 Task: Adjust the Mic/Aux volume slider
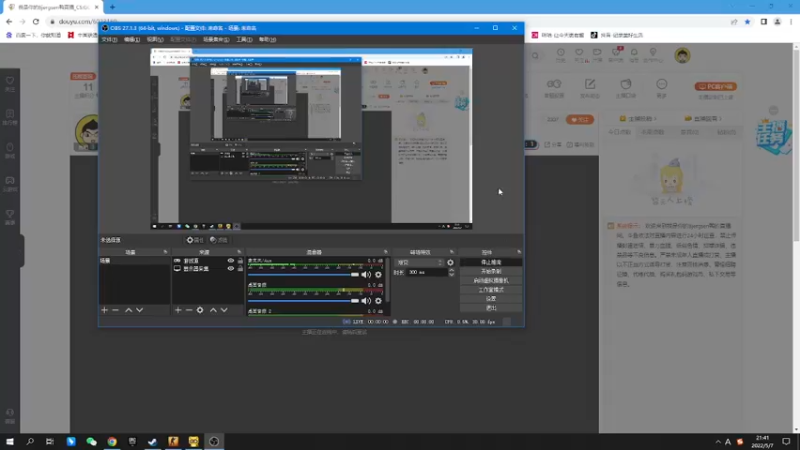[x=304, y=274]
